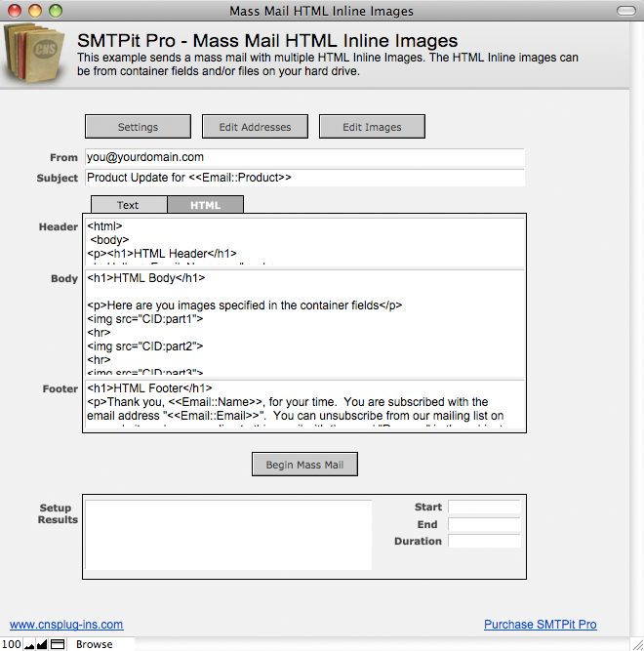Click inside the Body HTML field

pos(304,323)
